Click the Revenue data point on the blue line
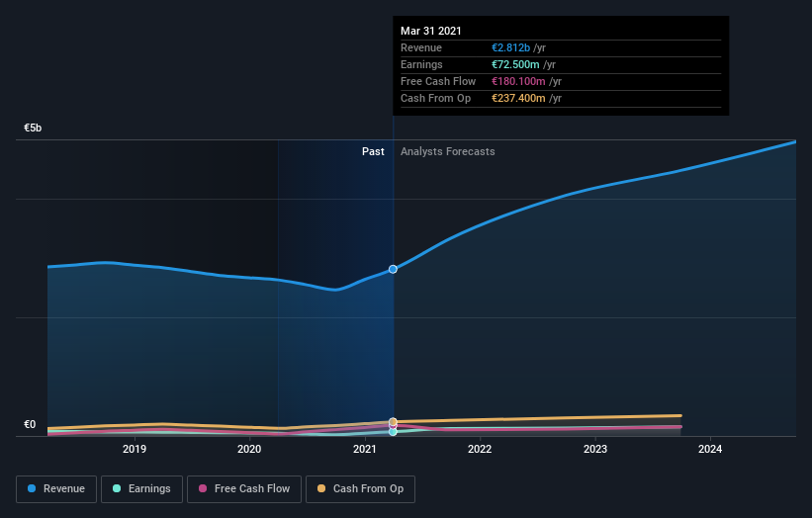The image size is (812, 518). pos(393,269)
